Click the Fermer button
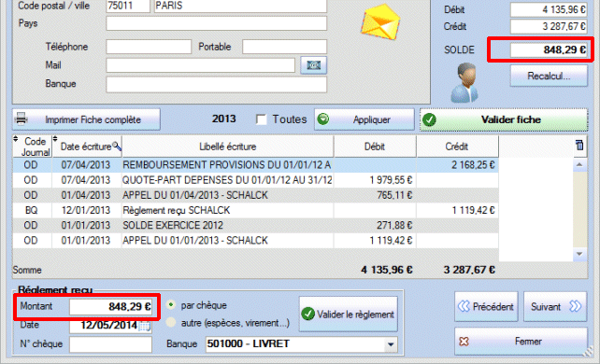Screen dimensions: 600x364 tap(521, 341)
